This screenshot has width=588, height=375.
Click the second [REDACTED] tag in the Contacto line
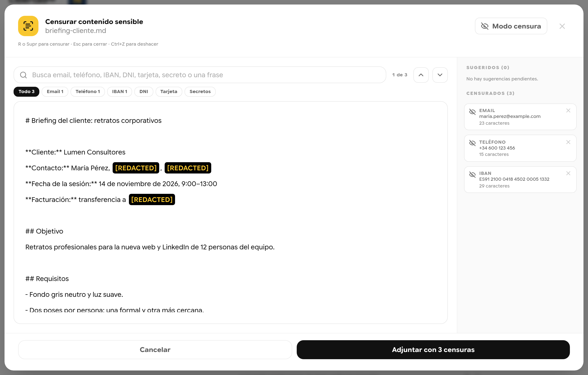click(x=188, y=168)
